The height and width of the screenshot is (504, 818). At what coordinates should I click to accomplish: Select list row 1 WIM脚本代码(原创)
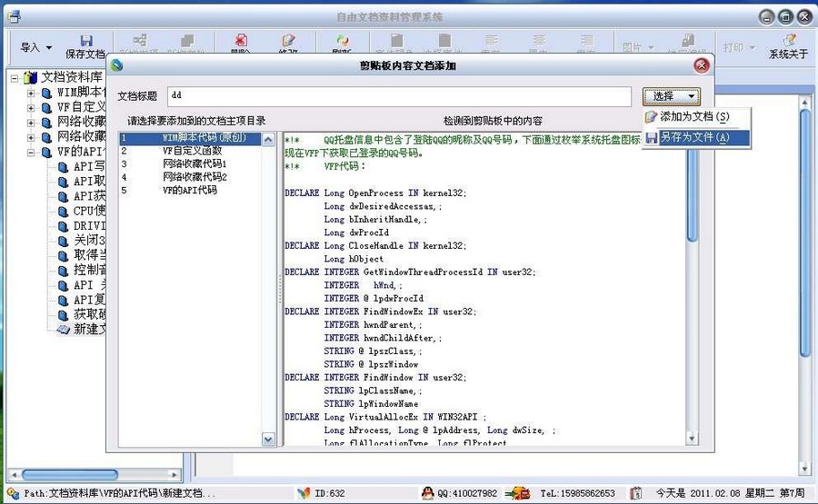click(x=190, y=138)
